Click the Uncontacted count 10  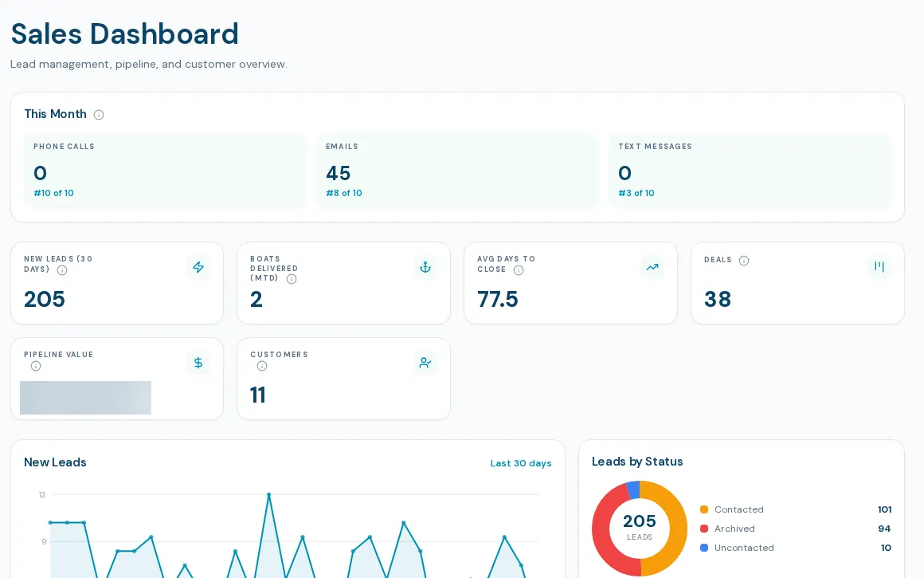pyautogui.click(x=887, y=548)
